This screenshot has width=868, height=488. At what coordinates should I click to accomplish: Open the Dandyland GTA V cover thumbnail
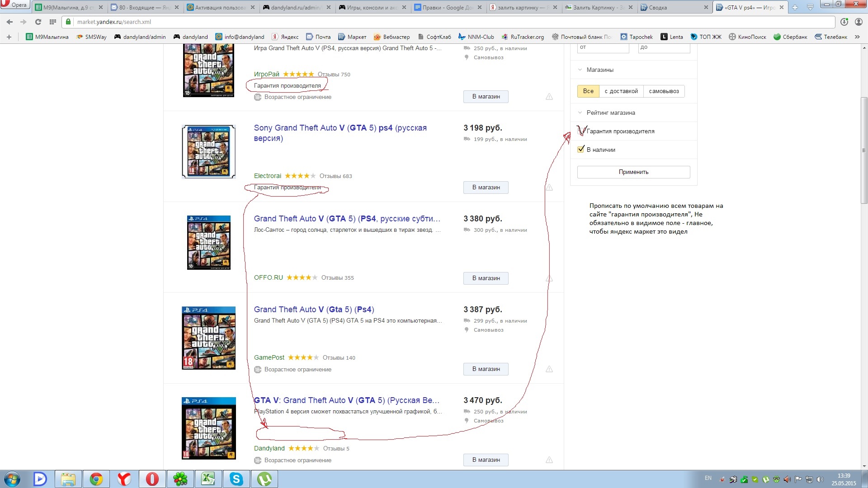click(208, 428)
